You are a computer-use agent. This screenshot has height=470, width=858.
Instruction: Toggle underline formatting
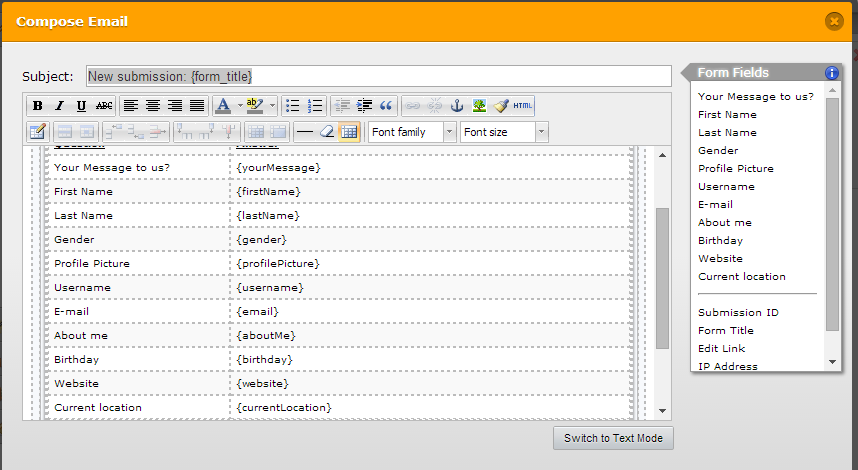tap(81, 106)
